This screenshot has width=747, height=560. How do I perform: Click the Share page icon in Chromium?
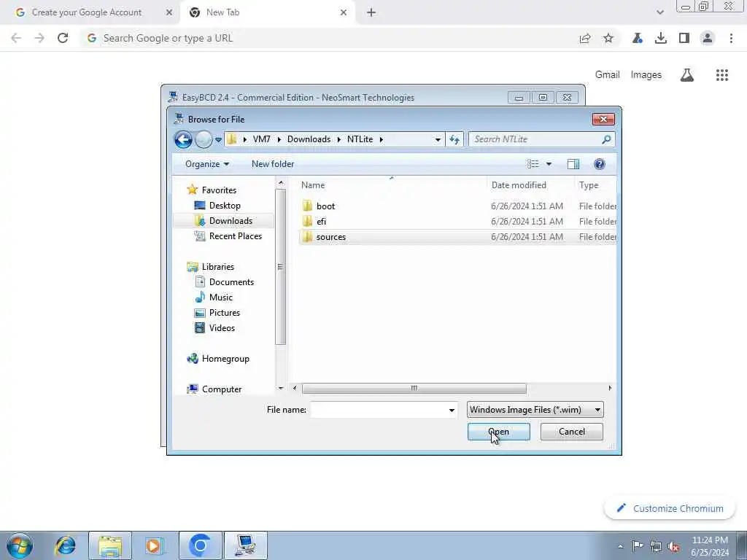click(584, 38)
